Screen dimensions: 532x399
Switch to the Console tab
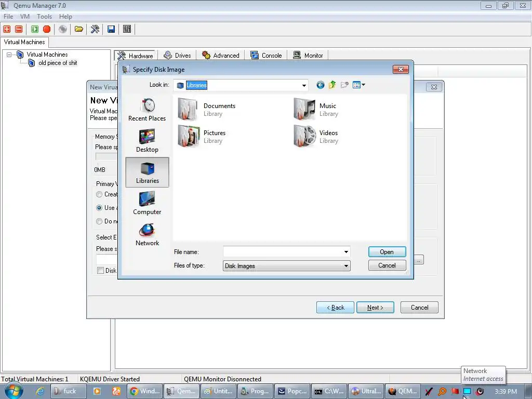[267, 55]
